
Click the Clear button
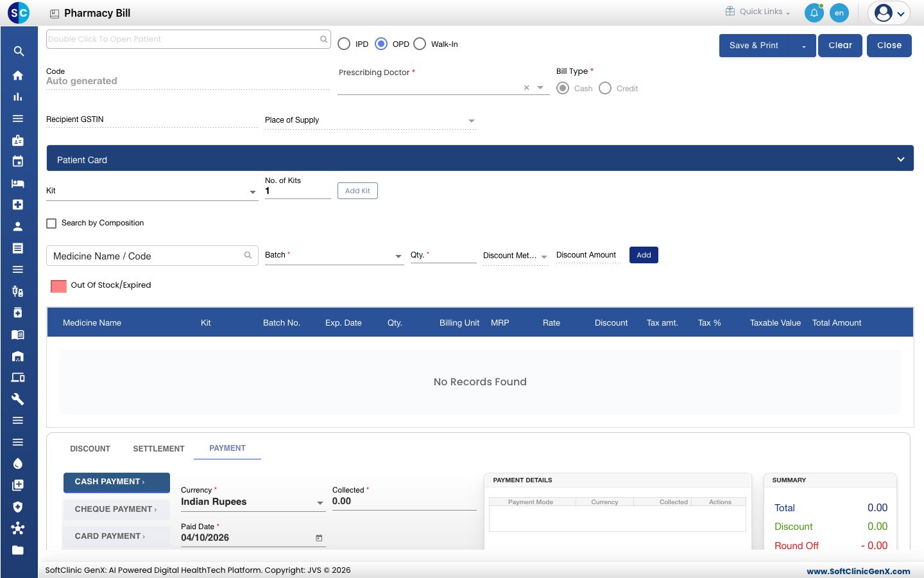pos(841,46)
